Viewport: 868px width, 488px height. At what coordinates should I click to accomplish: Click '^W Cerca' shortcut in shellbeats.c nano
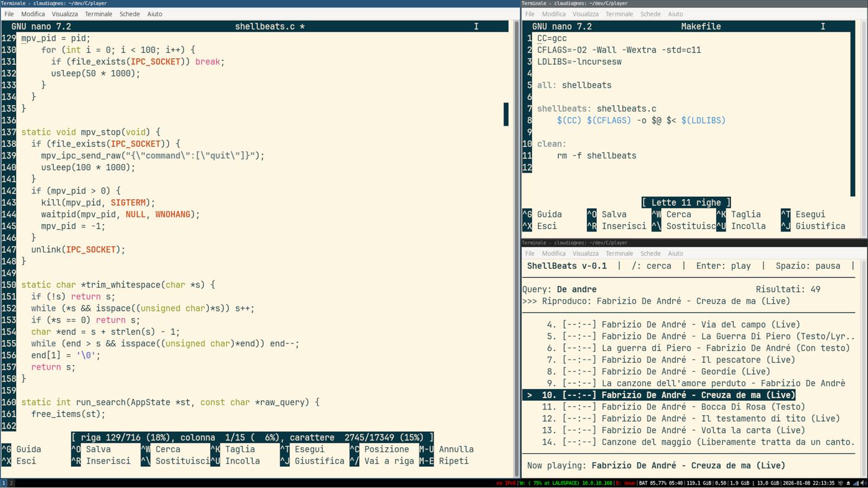point(160,450)
